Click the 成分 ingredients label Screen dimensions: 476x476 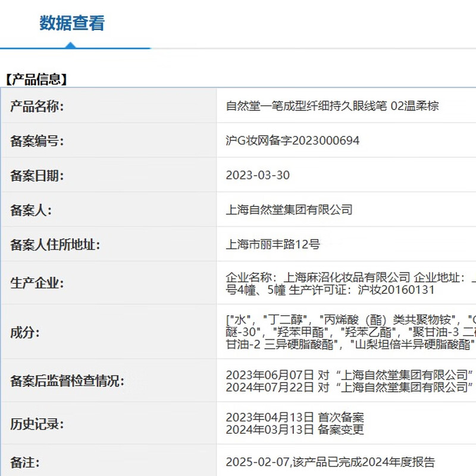[x=25, y=331]
